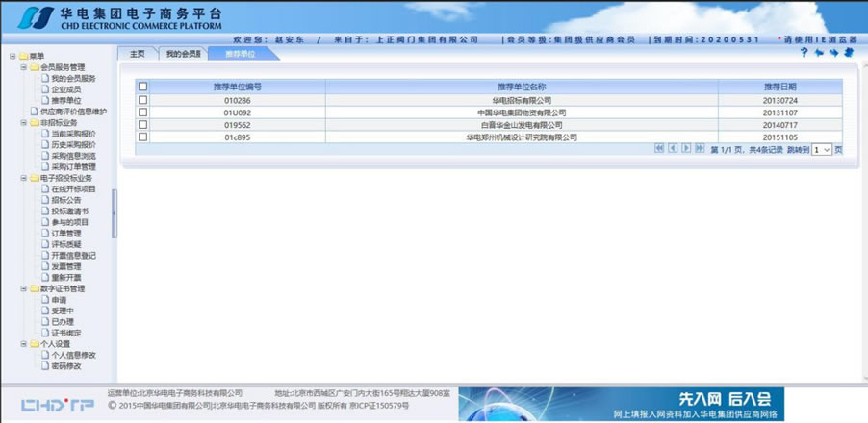Open the help question mark icon

(804, 53)
